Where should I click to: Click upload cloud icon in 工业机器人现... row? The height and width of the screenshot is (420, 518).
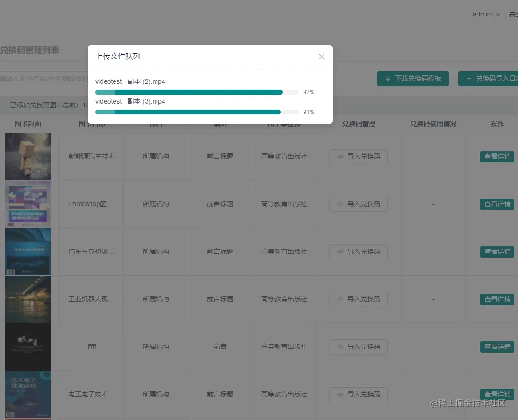coord(340,299)
